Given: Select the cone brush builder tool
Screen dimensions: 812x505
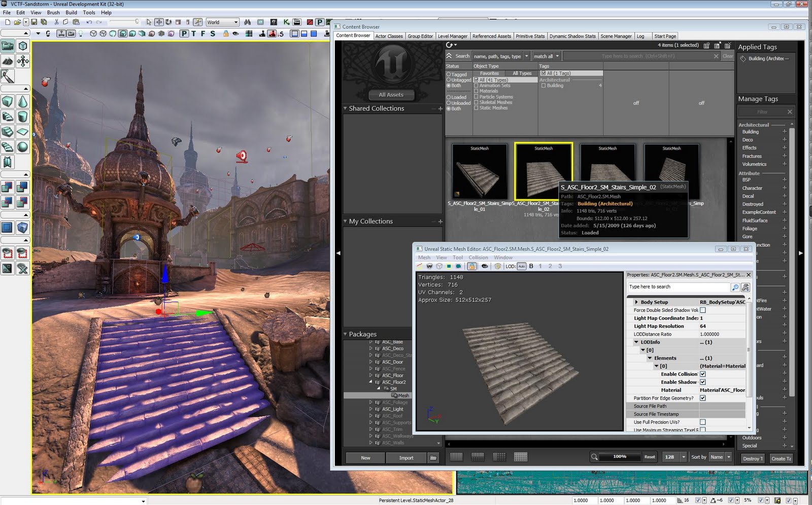Looking at the screenshot, I should (22, 101).
